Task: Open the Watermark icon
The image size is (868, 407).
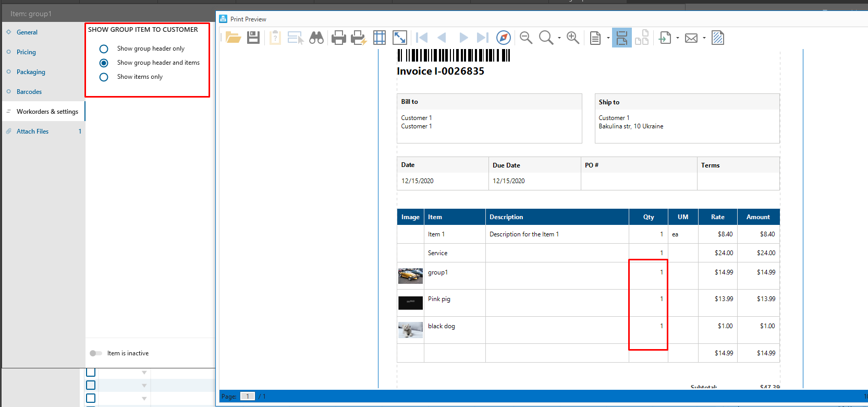Action: click(718, 38)
